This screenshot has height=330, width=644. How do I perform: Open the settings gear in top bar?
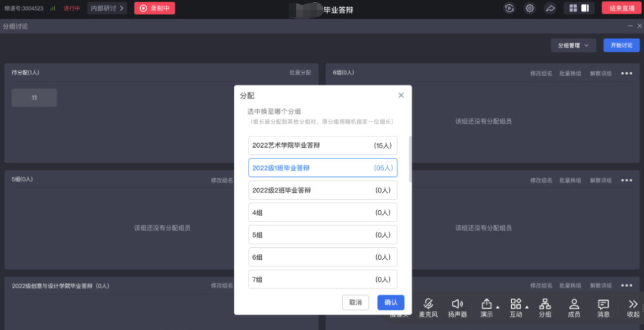[x=530, y=8]
